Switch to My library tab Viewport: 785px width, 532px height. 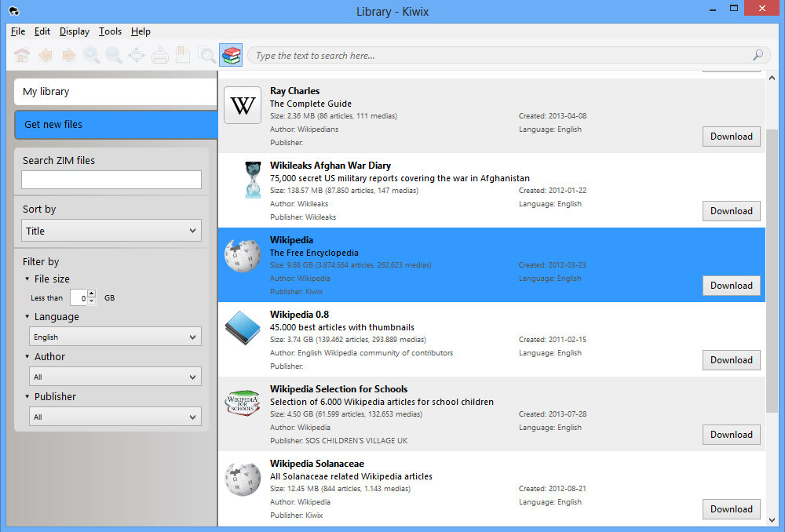[115, 92]
